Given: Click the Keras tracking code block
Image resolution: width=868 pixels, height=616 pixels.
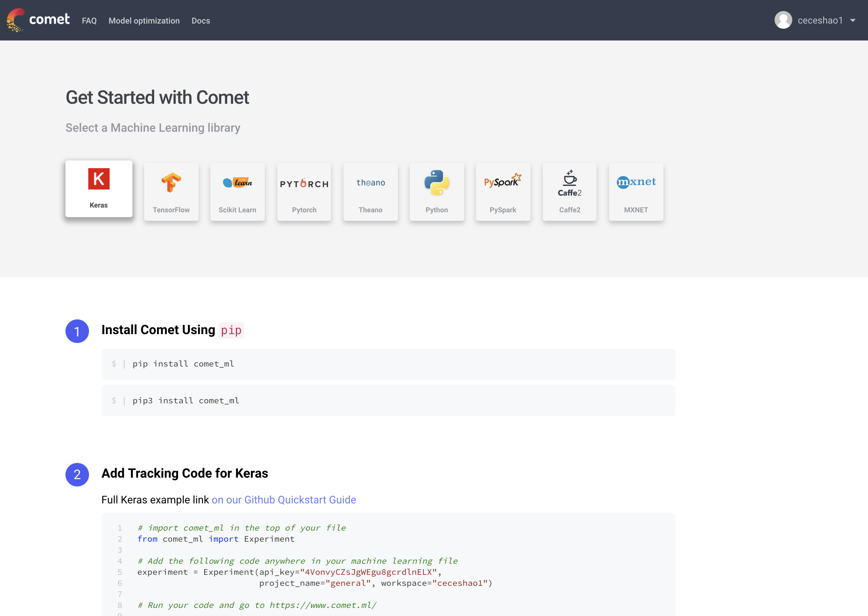Looking at the screenshot, I should click(x=388, y=565).
